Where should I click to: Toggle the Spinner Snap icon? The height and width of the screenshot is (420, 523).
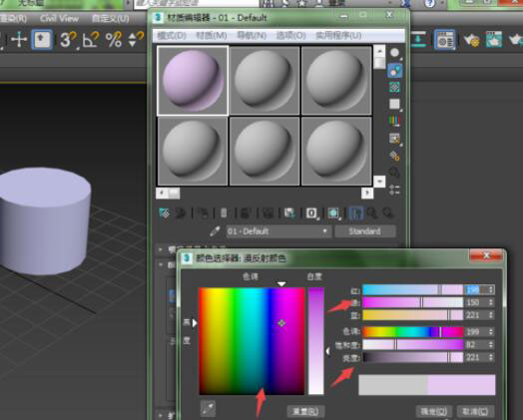136,40
